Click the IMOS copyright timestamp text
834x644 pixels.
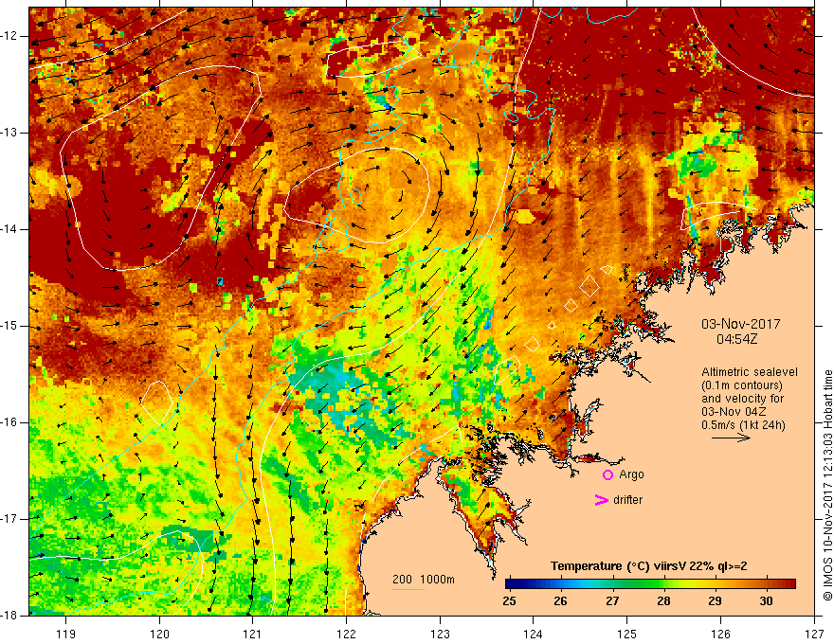click(827, 486)
